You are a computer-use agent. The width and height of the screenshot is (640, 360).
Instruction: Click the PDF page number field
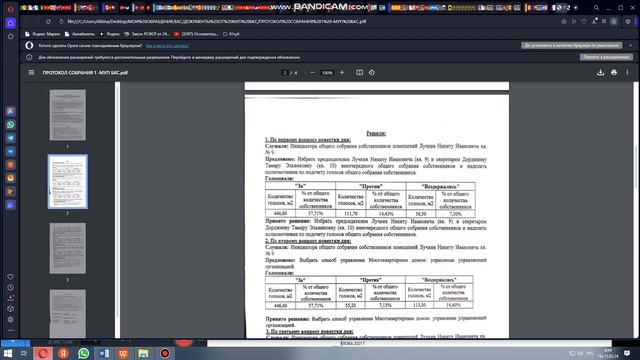[x=285, y=73]
